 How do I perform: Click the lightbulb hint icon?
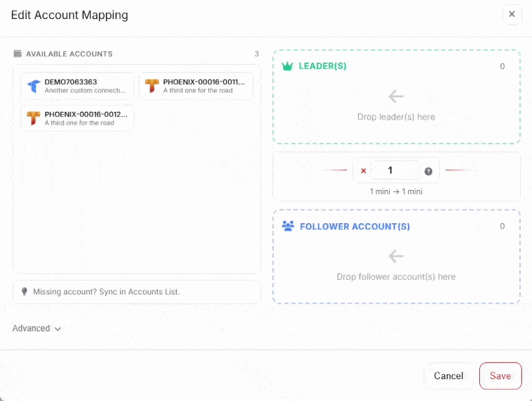point(24,291)
